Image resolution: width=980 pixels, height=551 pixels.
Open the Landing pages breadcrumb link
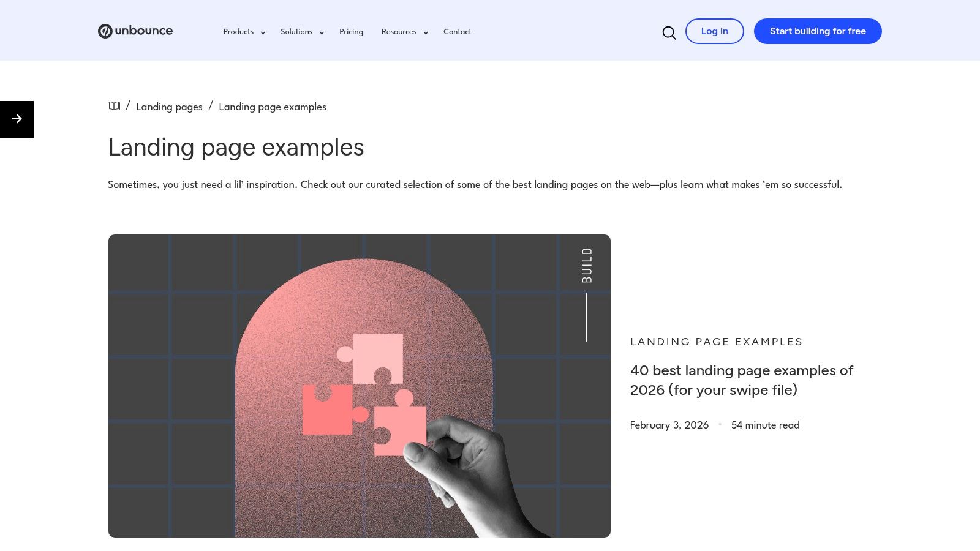click(x=169, y=107)
